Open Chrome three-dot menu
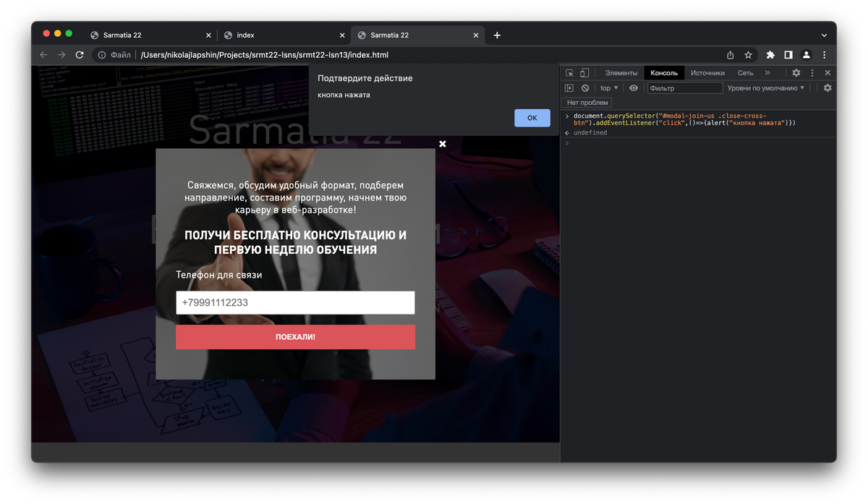868x504 pixels. [824, 55]
